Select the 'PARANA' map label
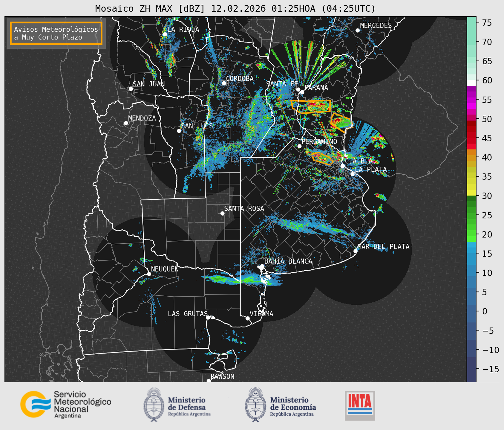504x430 pixels. click(x=316, y=88)
